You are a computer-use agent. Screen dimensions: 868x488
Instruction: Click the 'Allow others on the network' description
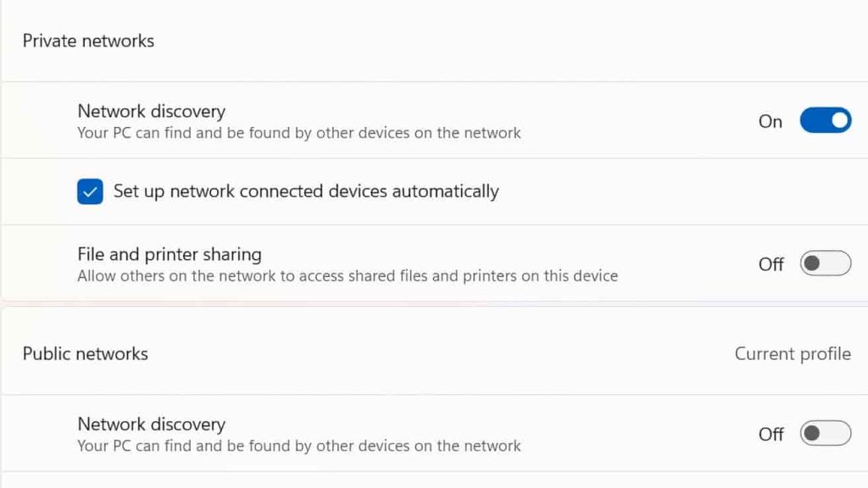point(348,276)
